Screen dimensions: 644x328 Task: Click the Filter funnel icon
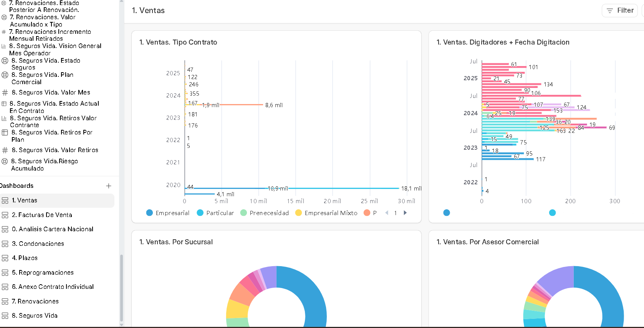[609, 11]
